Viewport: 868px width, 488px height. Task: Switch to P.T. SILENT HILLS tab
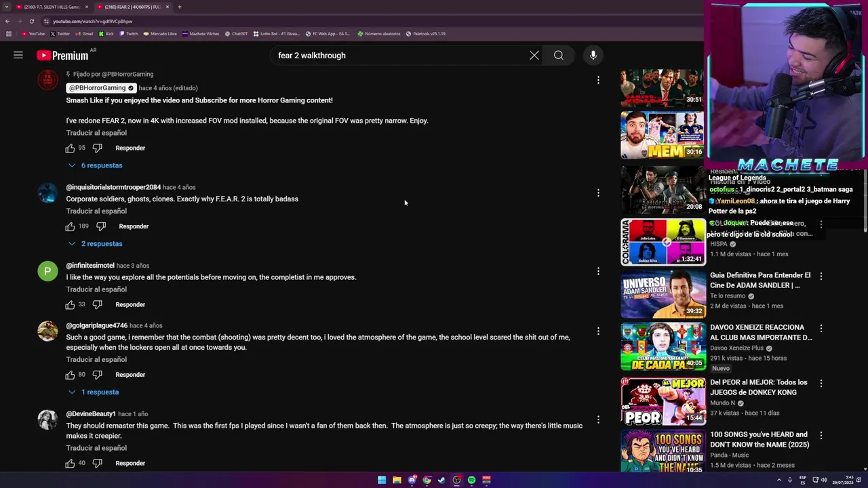52,7
